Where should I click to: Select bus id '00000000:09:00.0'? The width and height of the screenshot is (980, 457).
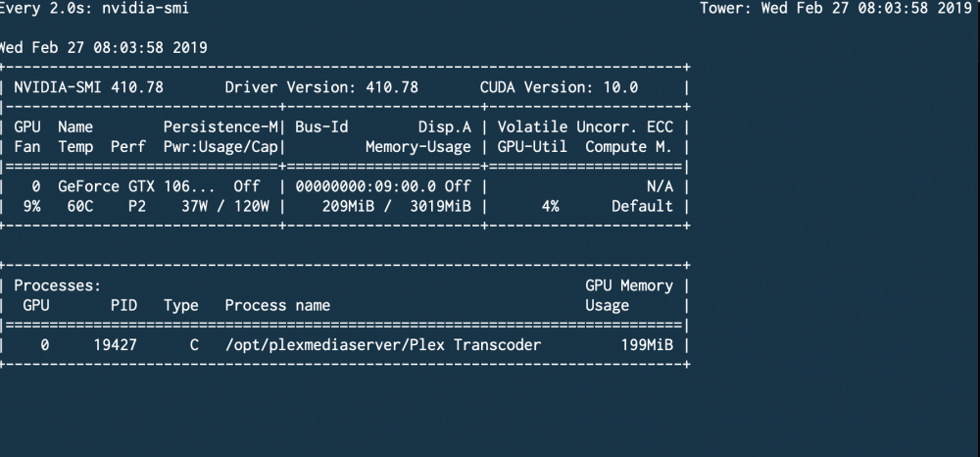366,186
